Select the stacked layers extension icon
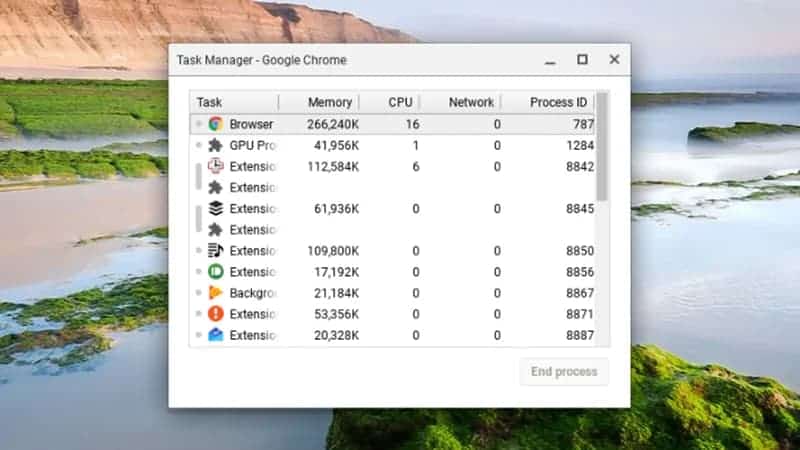The width and height of the screenshot is (800, 450). pyautogui.click(x=215, y=209)
